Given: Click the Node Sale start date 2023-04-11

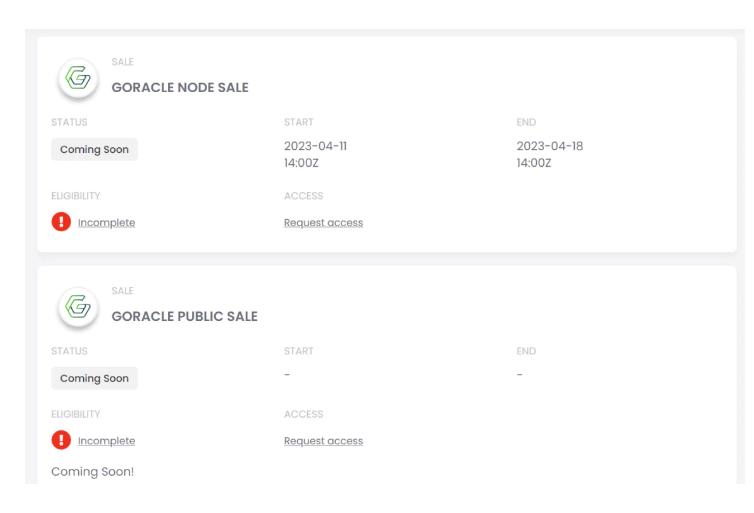Looking at the screenshot, I should [x=315, y=146].
